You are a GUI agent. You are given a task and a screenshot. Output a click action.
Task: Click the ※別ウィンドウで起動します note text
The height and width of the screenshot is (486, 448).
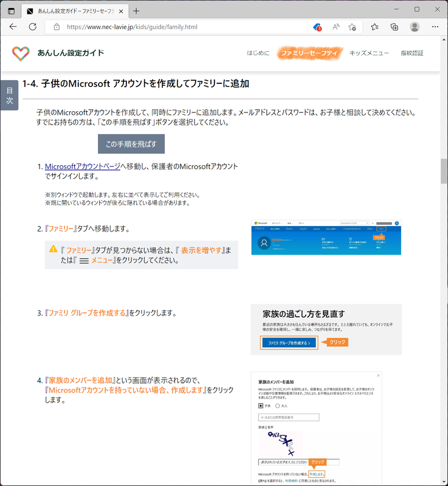pos(122,195)
